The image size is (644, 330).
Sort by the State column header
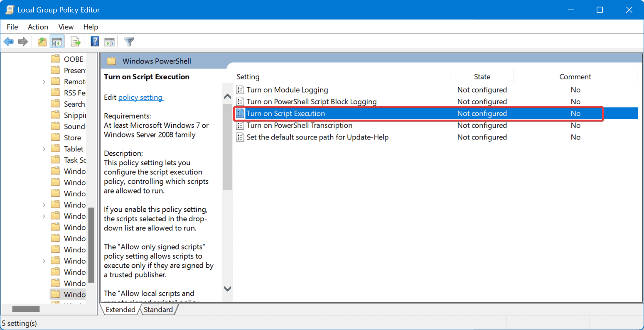coord(482,77)
